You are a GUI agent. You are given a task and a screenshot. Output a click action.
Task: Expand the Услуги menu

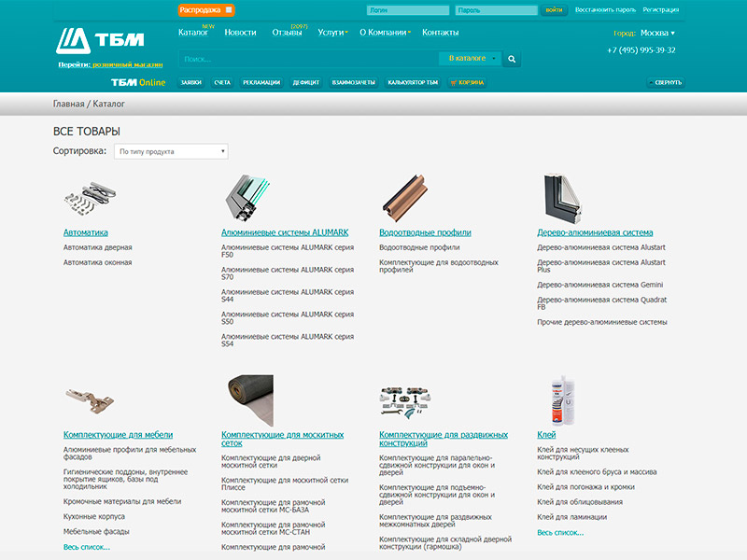(x=332, y=33)
